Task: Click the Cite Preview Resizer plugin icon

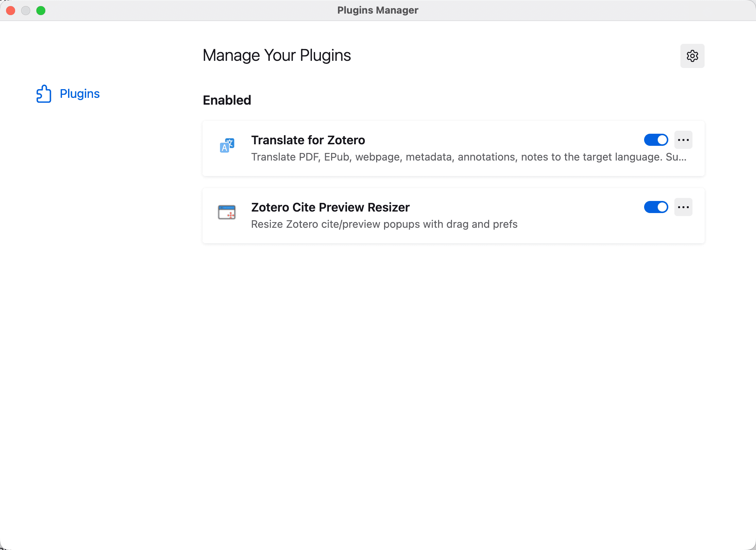Action: 227,212
